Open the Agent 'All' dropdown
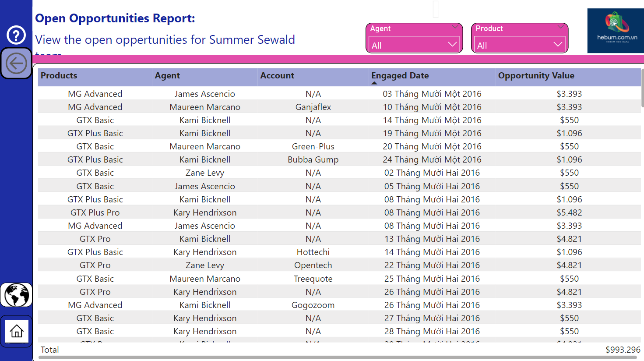644x361 pixels. pos(414,45)
